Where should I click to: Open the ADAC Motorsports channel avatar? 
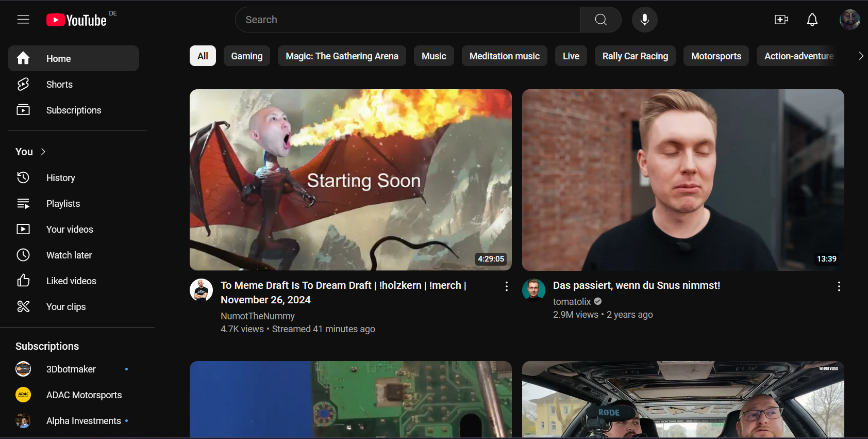23,395
